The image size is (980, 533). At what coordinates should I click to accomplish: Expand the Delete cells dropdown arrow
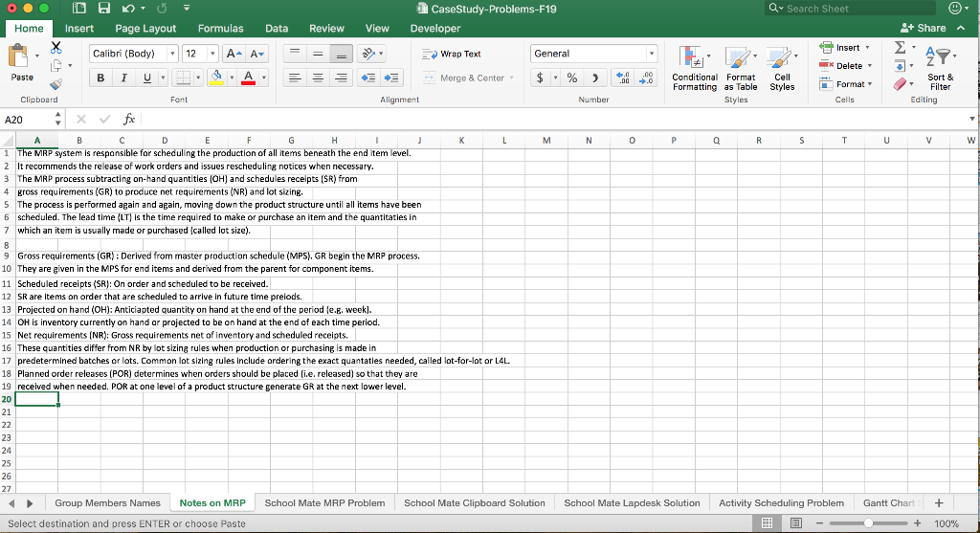869,66
